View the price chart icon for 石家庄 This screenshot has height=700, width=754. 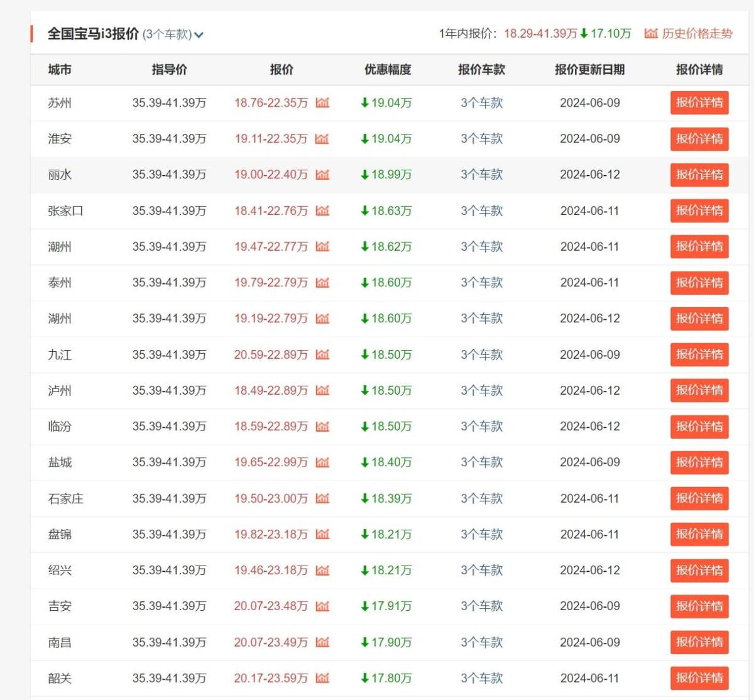[322, 498]
